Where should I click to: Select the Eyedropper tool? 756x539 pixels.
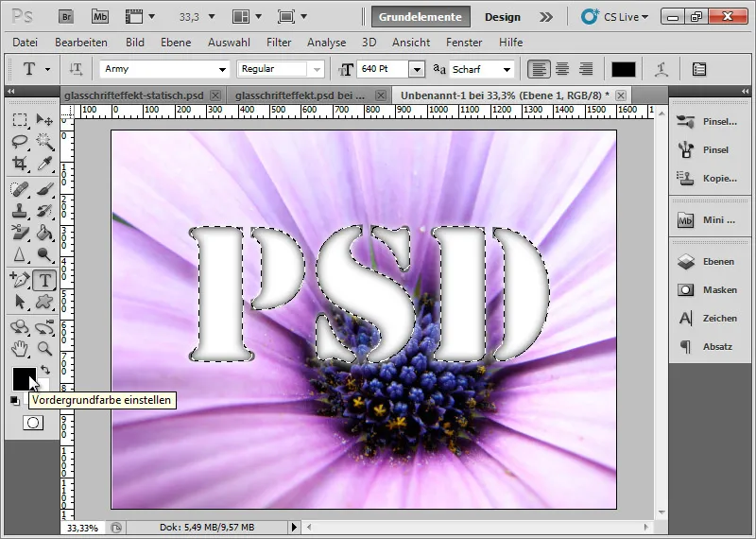coord(44,164)
